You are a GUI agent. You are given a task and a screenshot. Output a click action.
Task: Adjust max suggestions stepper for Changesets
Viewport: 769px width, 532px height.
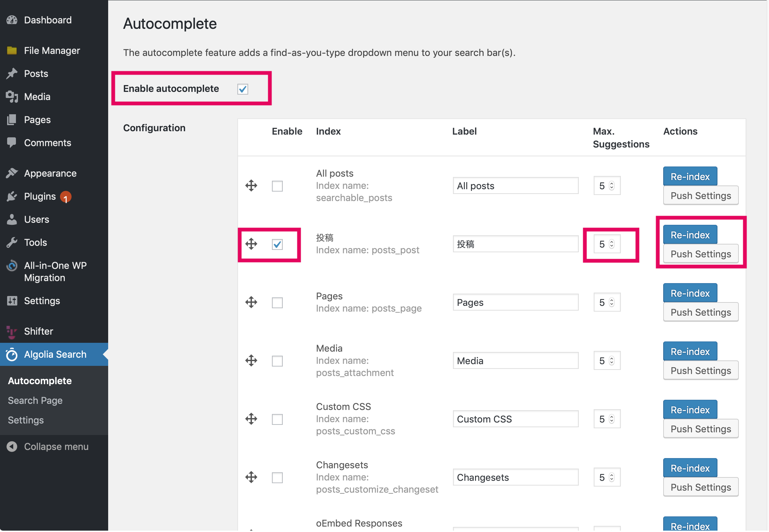[x=612, y=477]
